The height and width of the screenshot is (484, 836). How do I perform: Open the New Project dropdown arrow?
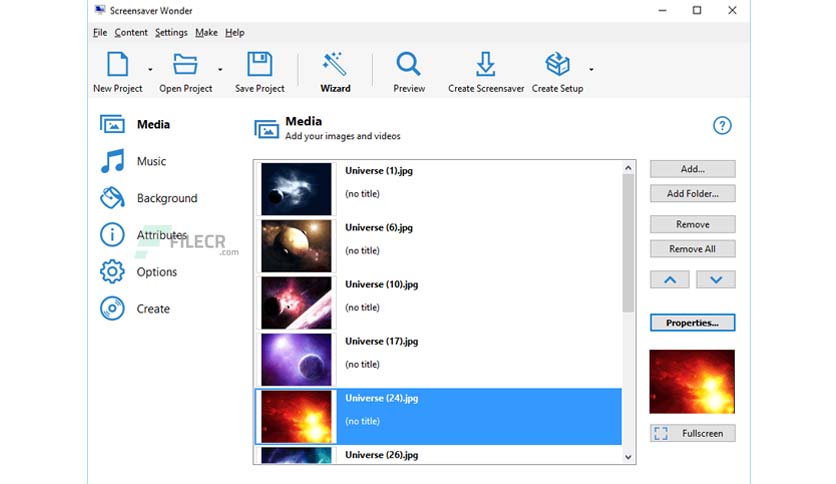click(150, 69)
